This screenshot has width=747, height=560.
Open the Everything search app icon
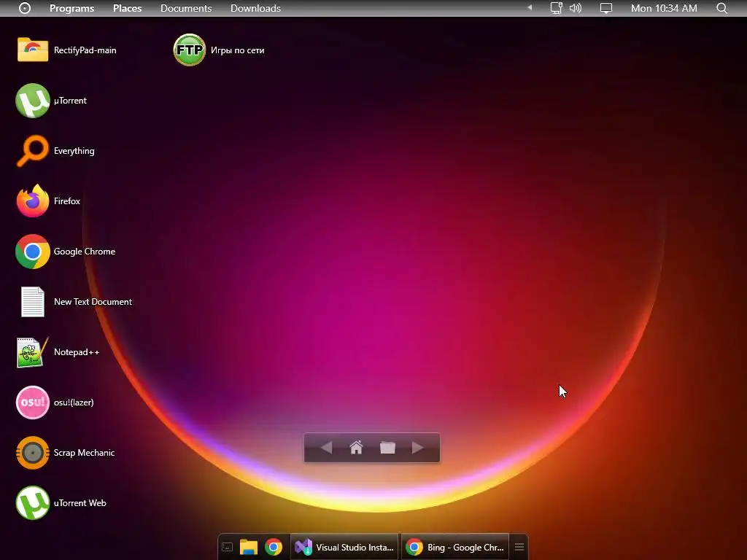(32, 151)
